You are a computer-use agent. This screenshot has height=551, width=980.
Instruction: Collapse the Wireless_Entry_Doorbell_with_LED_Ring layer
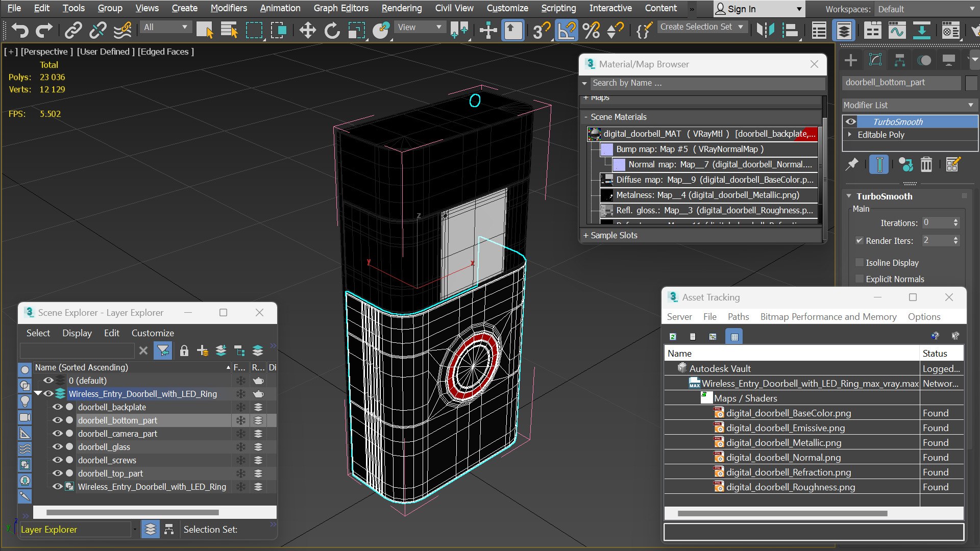pyautogui.click(x=38, y=393)
